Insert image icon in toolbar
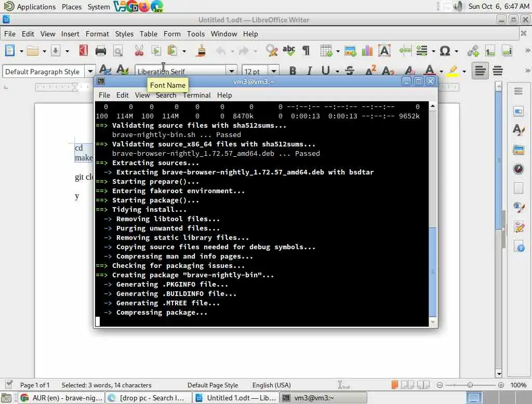The height and width of the screenshot is (404, 532). pyautogui.click(x=350, y=51)
